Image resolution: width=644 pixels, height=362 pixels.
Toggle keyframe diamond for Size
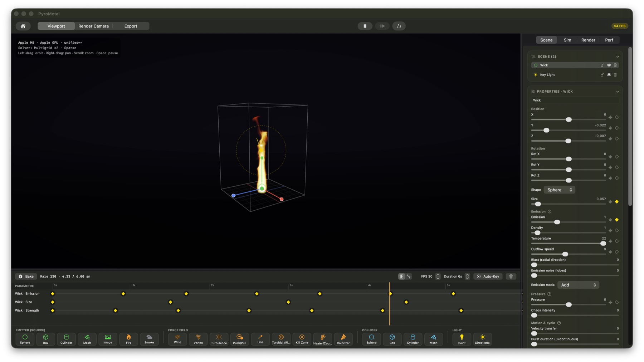(x=617, y=202)
